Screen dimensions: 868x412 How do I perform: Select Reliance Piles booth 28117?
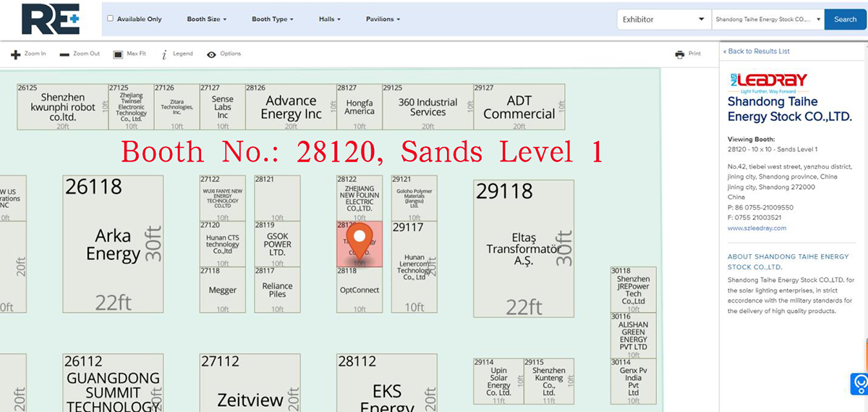point(277,290)
